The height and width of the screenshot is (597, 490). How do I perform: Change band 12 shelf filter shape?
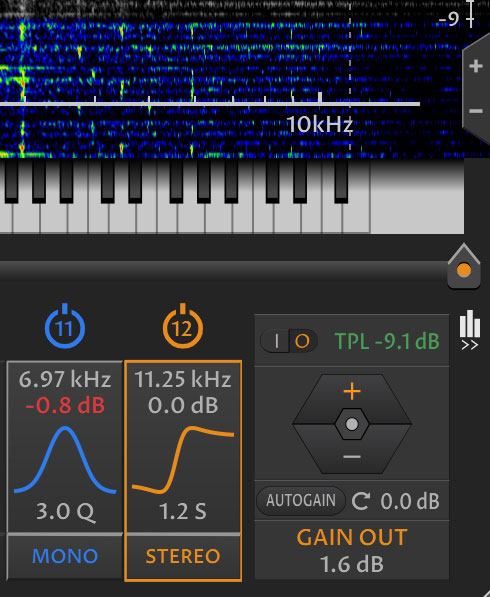click(x=183, y=460)
